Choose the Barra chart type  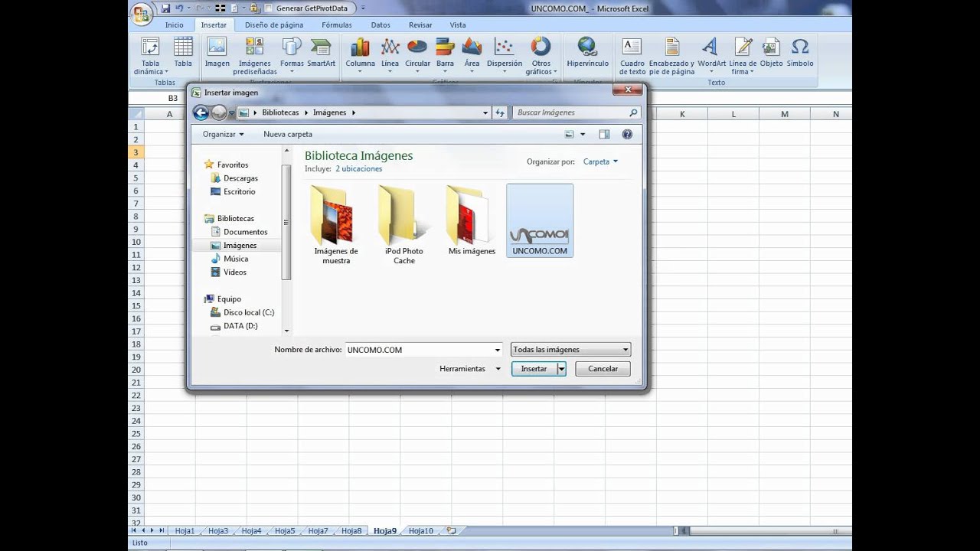[445, 54]
